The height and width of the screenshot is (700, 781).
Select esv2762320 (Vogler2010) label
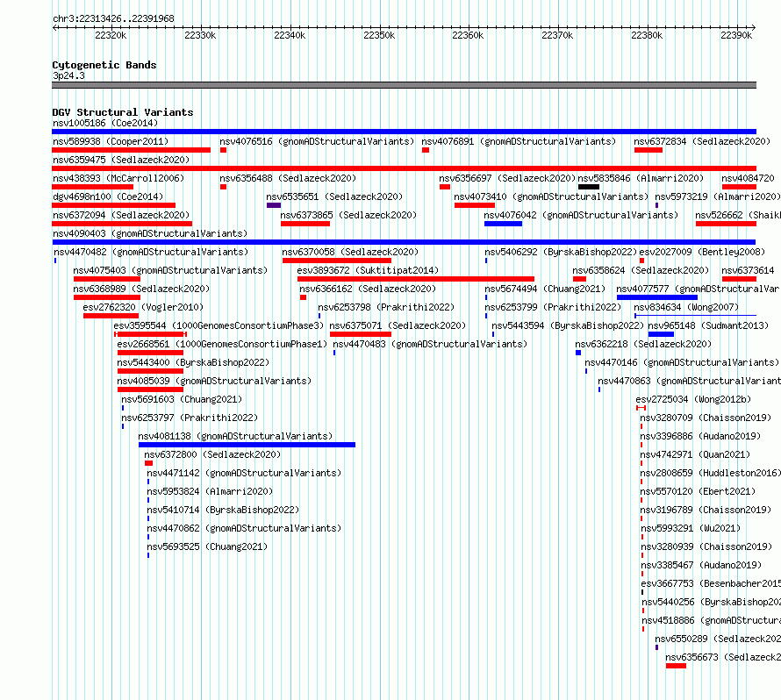pos(143,307)
